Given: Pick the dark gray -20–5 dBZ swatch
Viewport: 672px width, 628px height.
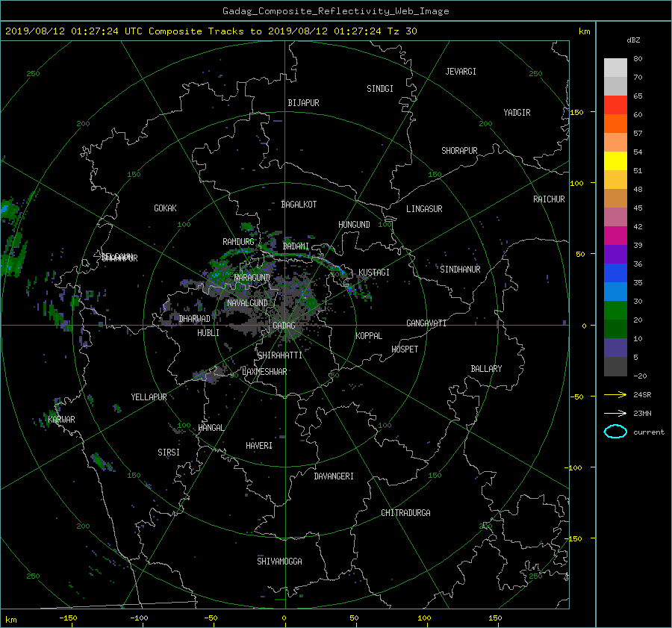Looking at the screenshot, I should pyautogui.click(x=615, y=367).
